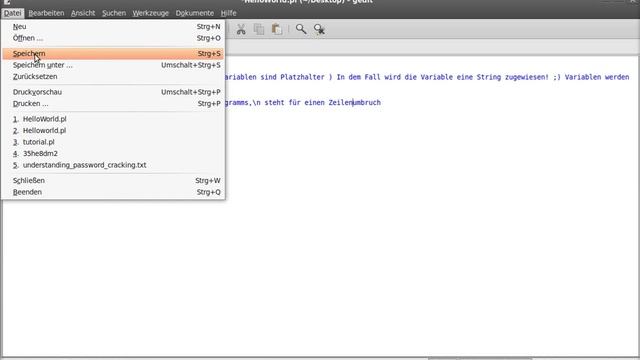Click the Paste clipboard icon

coord(277,29)
